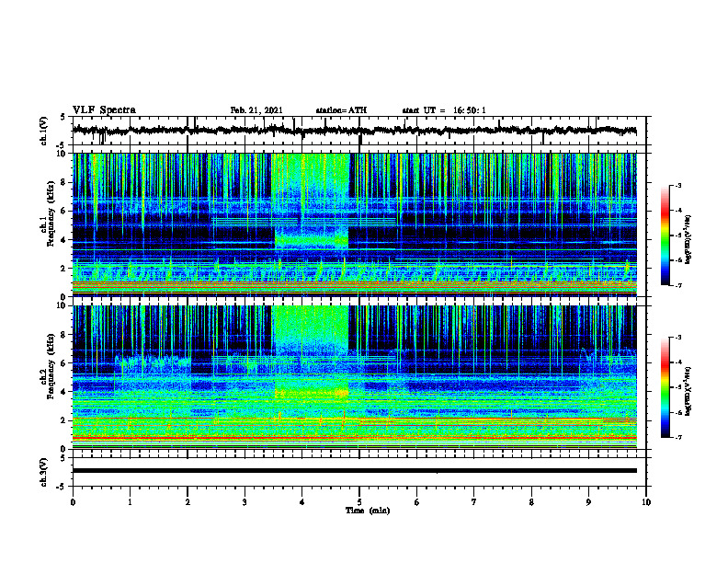Click the 'ch.1(V)' waveform axis label

44,131
